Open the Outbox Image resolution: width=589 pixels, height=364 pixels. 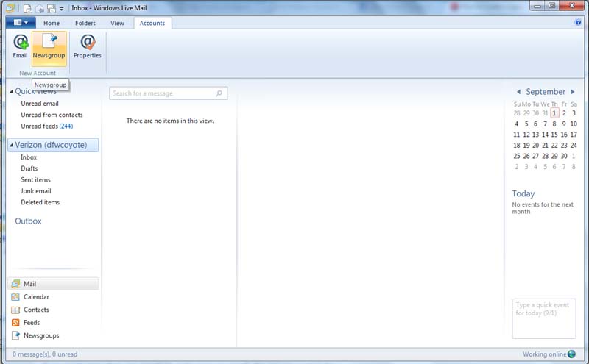click(x=28, y=221)
